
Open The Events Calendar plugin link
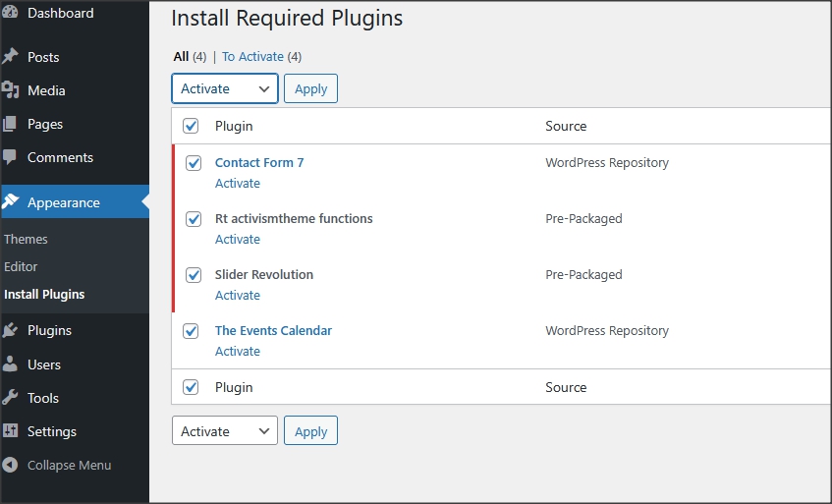[273, 331]
